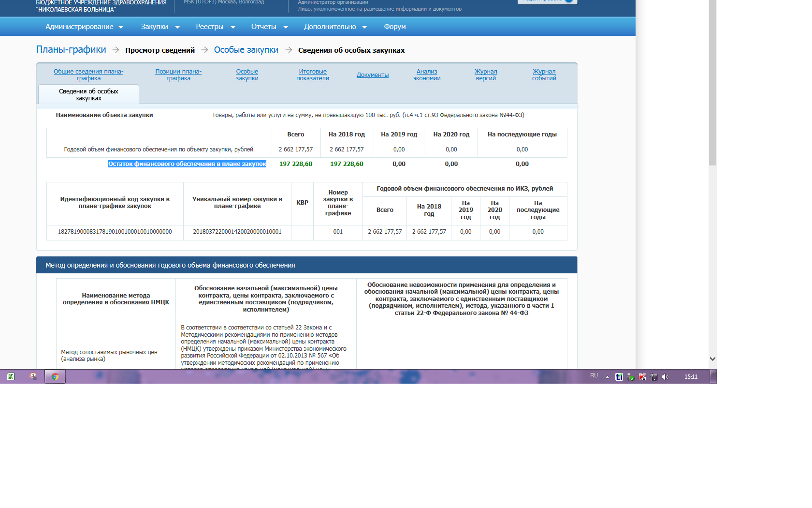The width and height of the screenshot is (812, 508).
Task: Click green 197 228,60 under 2018 год
Action: [347, 164]
